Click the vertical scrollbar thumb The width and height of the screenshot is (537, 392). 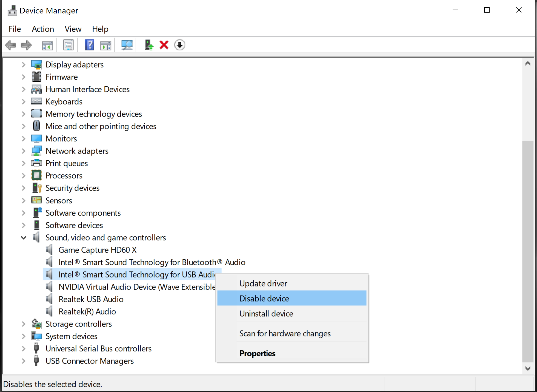tap(528, 251)
